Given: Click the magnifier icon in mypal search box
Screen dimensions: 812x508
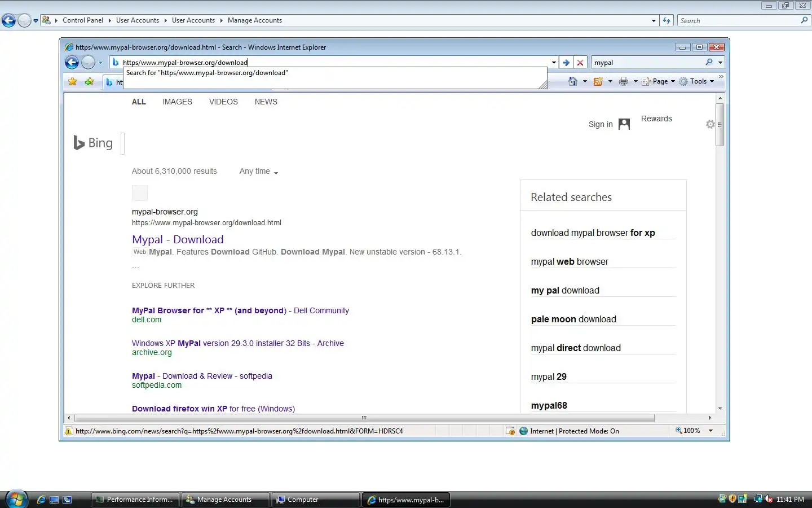Looking at the screenshot, I should tap(709, 62).
